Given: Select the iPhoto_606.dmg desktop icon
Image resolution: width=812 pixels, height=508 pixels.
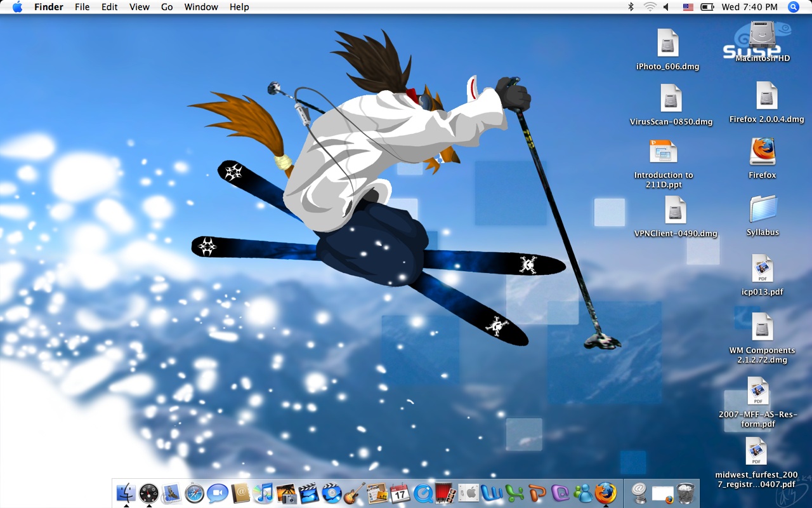Looking at the screenshot, I should pos(668,43).
